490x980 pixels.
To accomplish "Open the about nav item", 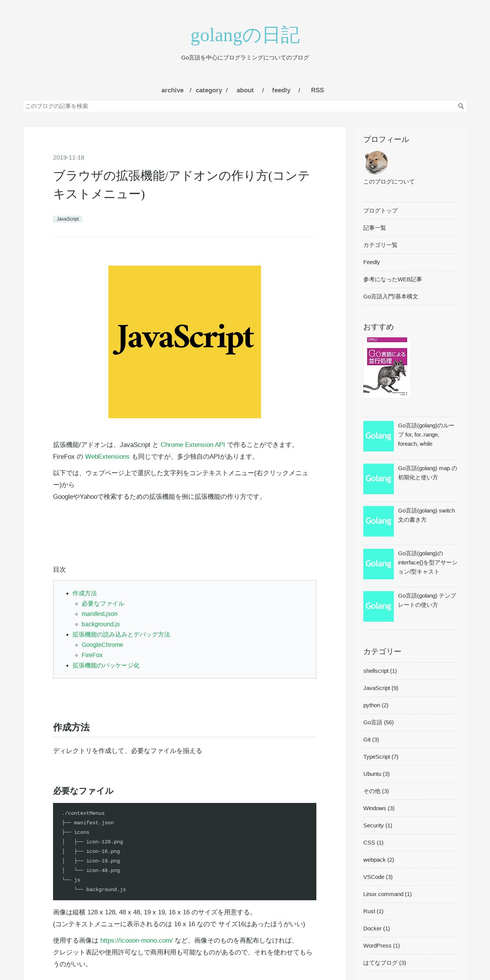I will click(x=245, y=90).
